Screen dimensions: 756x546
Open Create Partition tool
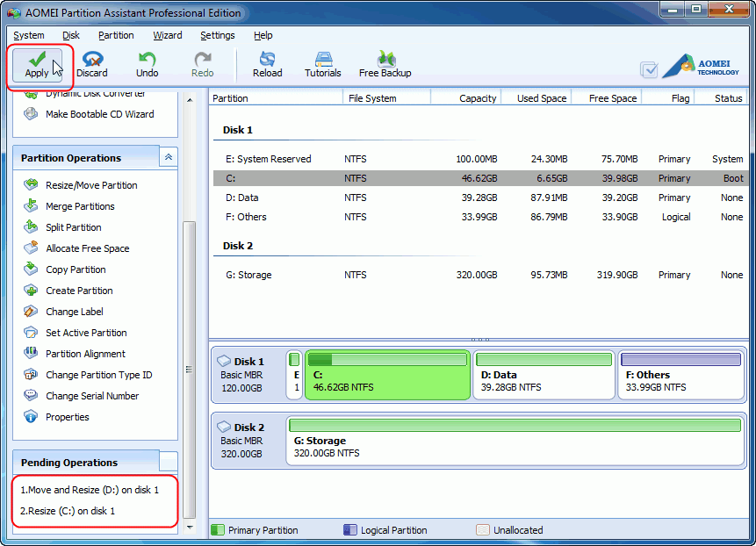pyautogui.click(x=80, y=291)
